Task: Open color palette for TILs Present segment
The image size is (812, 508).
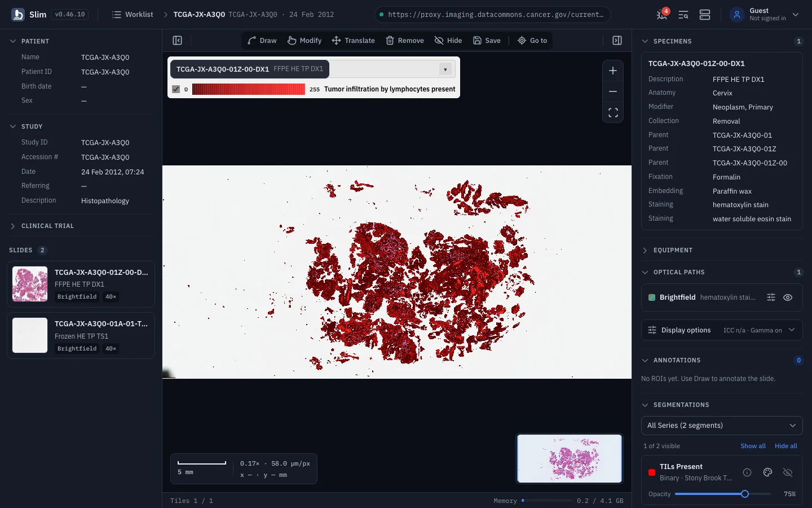Action: point(767,472)
